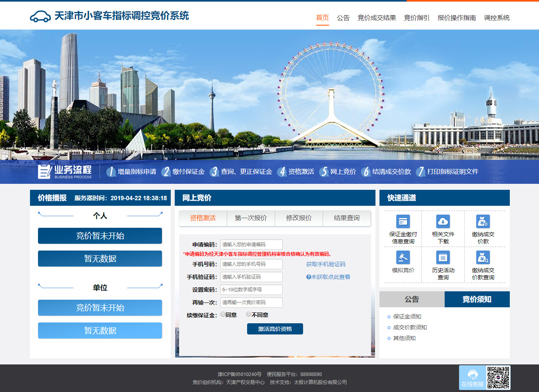Click 个人 暂无数据 button
539x392 pixels.
tap(100, 259)
